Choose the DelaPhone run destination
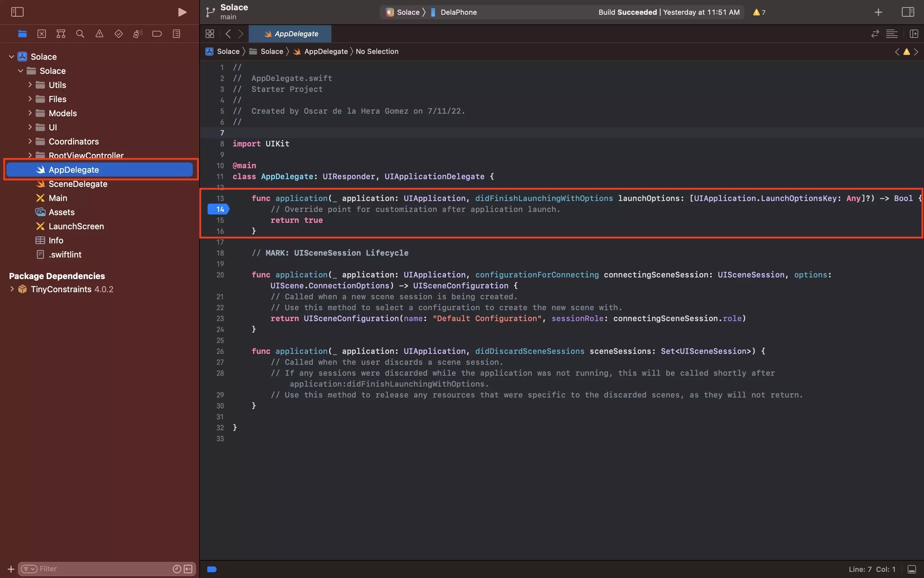This screenshot has width=924, height=578. (454, 12)
